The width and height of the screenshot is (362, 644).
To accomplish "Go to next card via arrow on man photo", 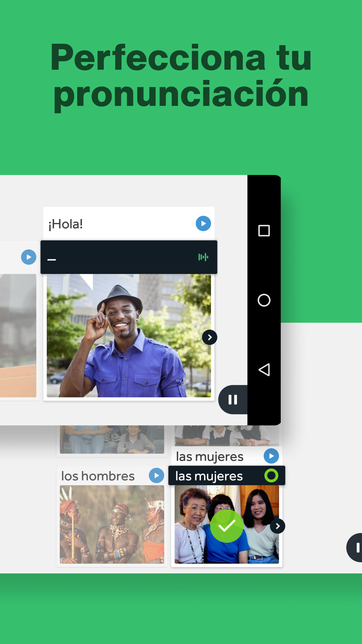I will coord(210,337).
